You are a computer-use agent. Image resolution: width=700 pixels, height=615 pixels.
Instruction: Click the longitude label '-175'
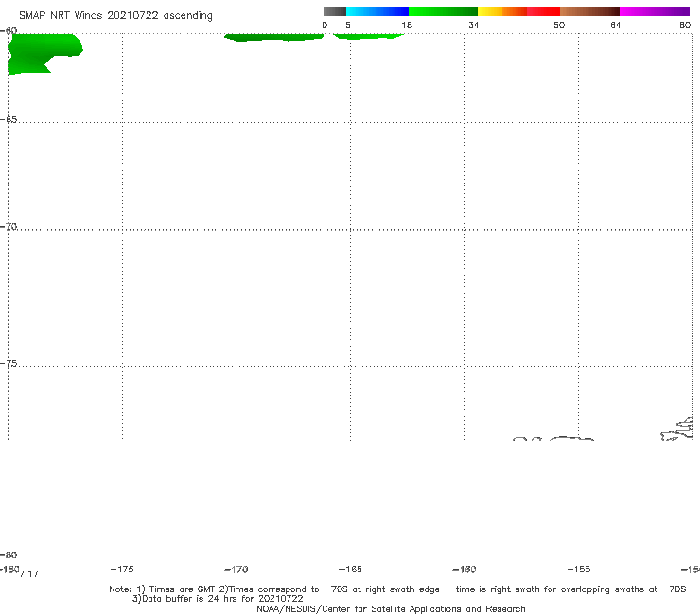(122, 570)
